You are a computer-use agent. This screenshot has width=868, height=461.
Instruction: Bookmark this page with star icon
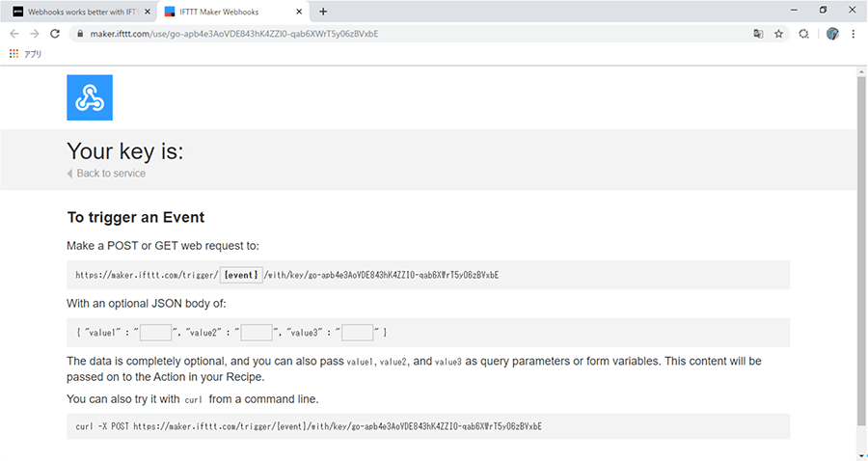779,34
